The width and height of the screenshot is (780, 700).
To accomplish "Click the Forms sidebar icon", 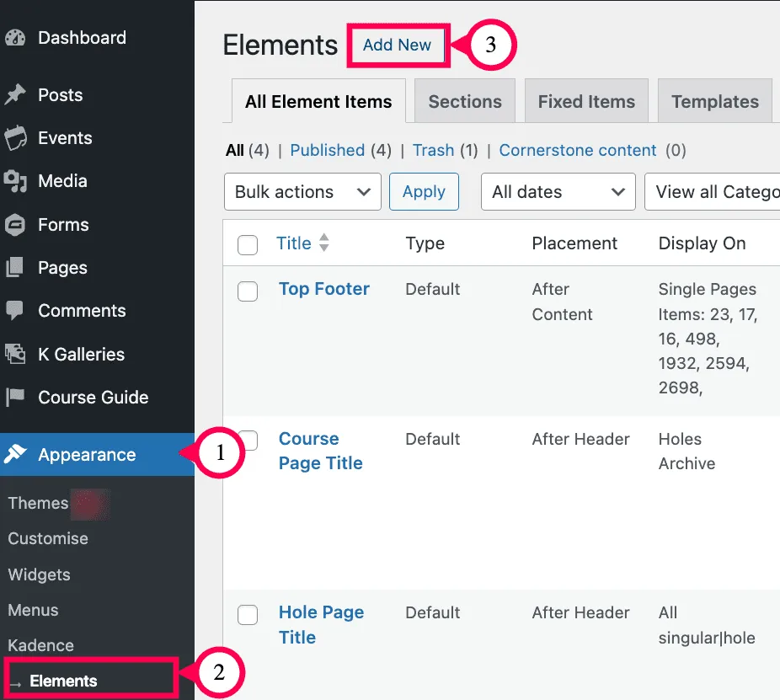I will click(15, 224).
